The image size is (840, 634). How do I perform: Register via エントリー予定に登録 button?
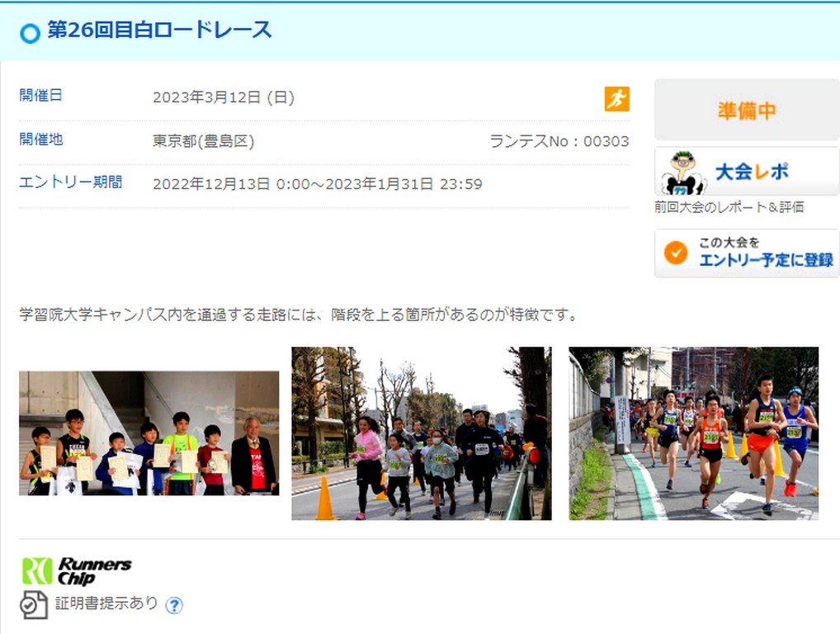click(747, 253)
